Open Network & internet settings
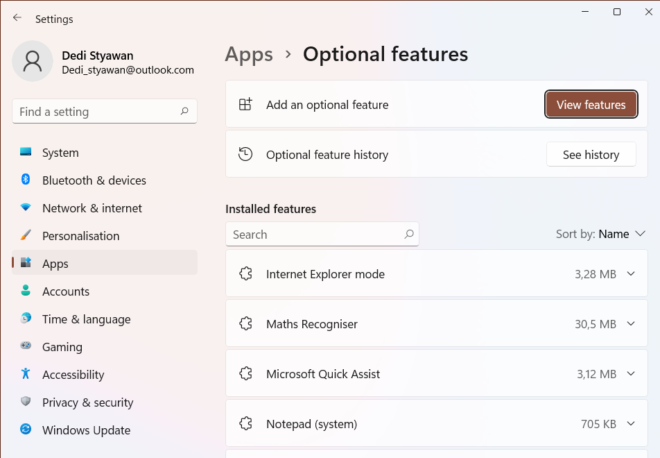The image size is (660, 458). [x=105, y=208]
